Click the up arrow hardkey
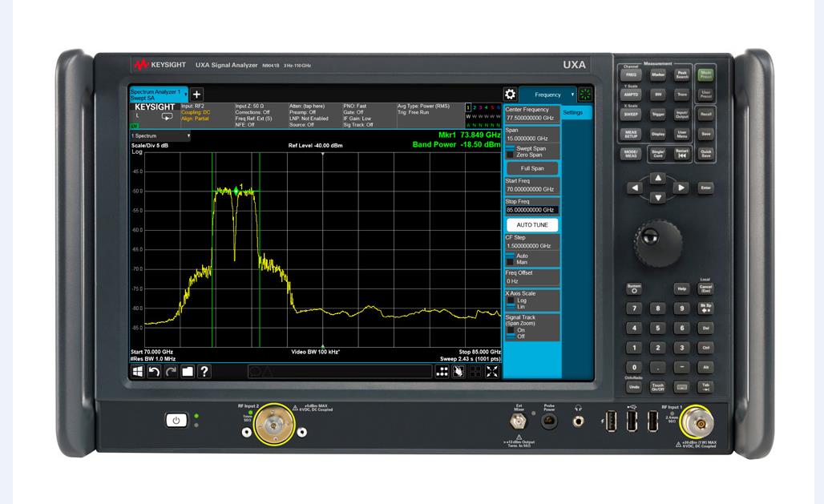The width and height of the screenshot is (824, 504). [658, 178]
